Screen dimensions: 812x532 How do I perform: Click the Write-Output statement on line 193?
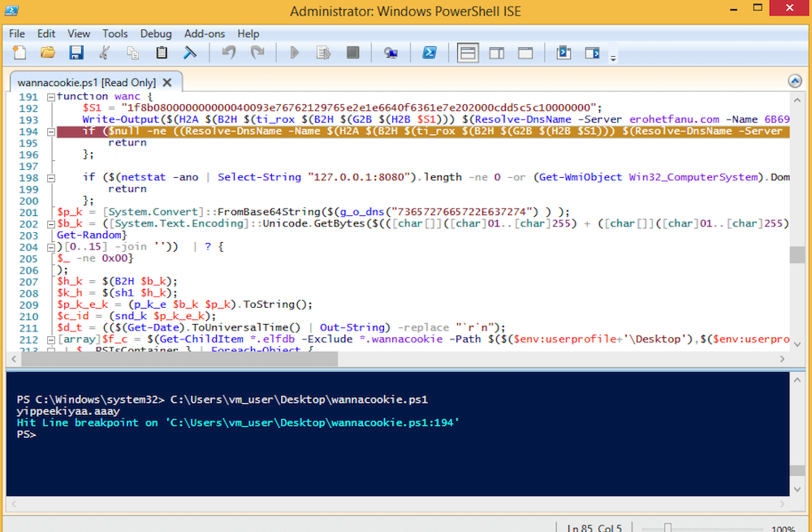pyautogui.click(x=436, y=119)
